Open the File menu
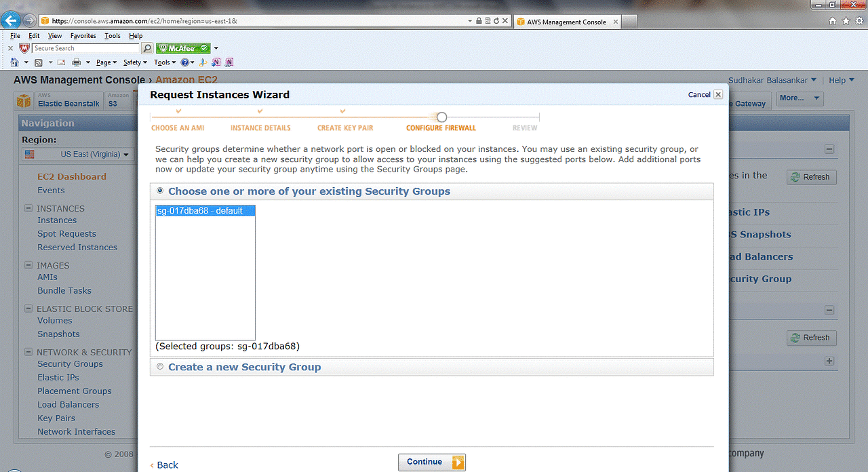Screen dimensions: 868x472 15,36
